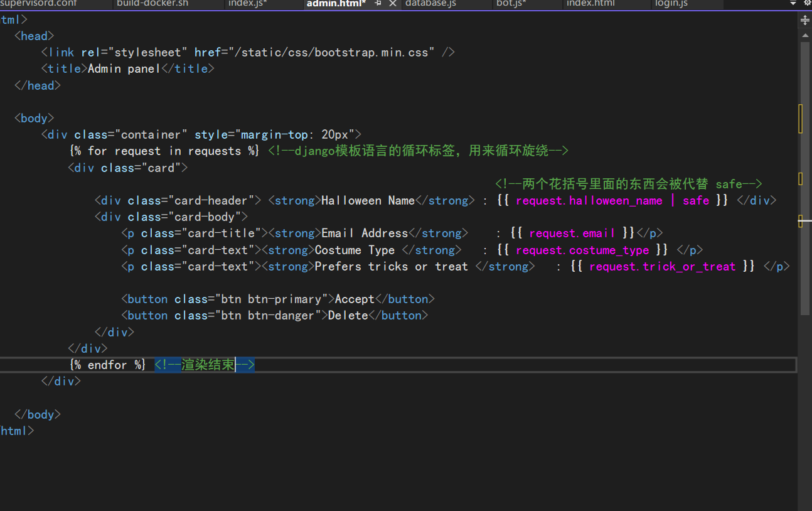Click the Halloween Name strong text

tap(368, 200)
